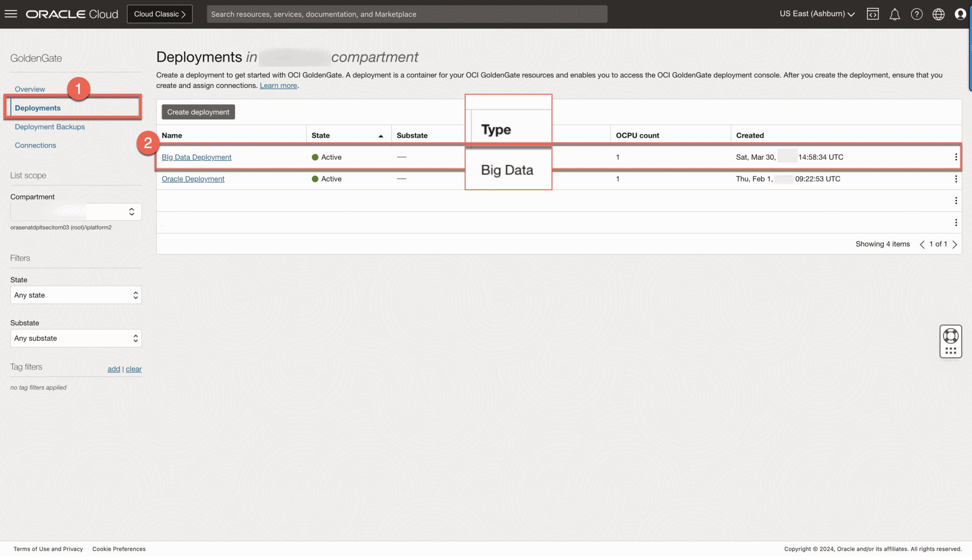Click the search resources input field
This screenshot has height=560, width=972.
(407, 14)
